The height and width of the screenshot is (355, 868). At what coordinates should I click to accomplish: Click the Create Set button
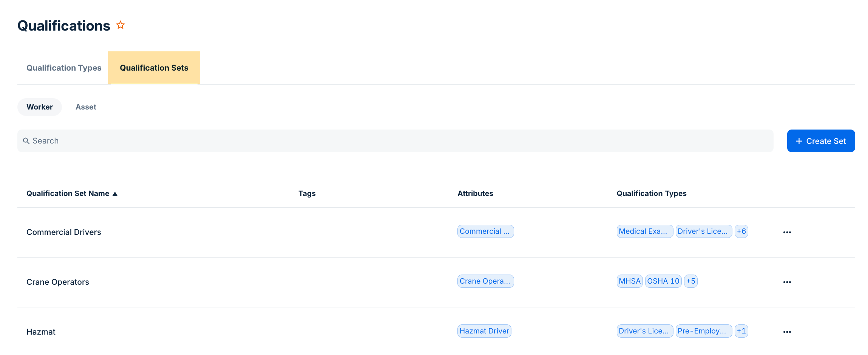[820, 141]
